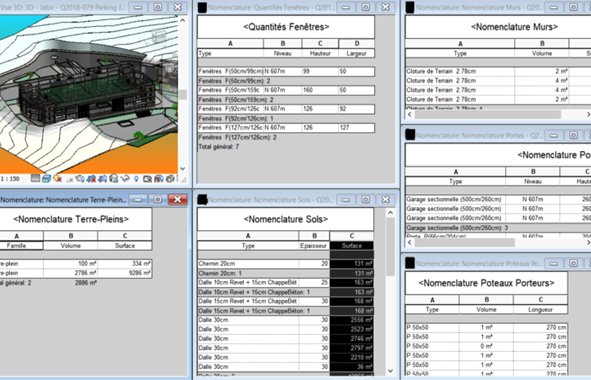Select the Chemin 20cm type cell
The image size is (591, 380).
click(x=248, y=264)
